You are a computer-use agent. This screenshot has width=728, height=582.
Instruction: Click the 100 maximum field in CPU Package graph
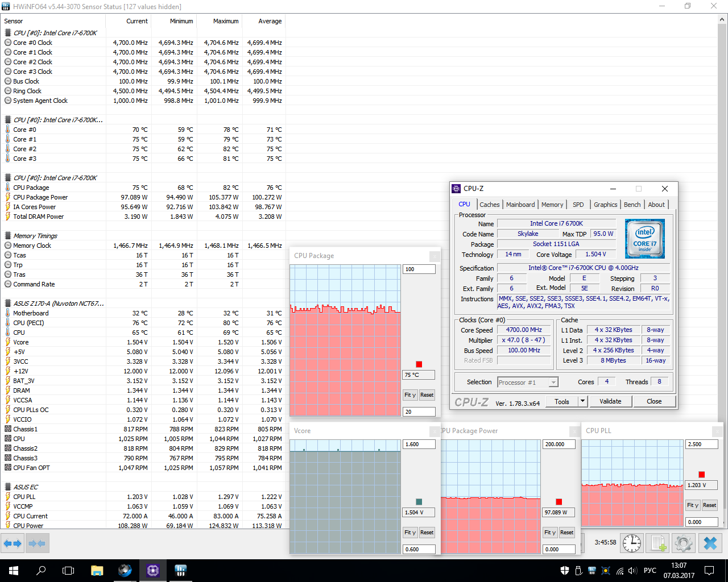419,269
